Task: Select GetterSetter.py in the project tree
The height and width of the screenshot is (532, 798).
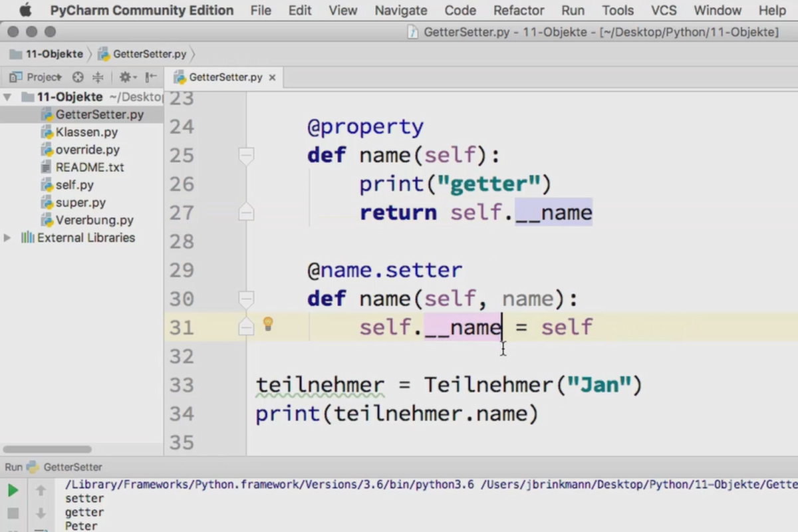Action: tap(99, 114)
